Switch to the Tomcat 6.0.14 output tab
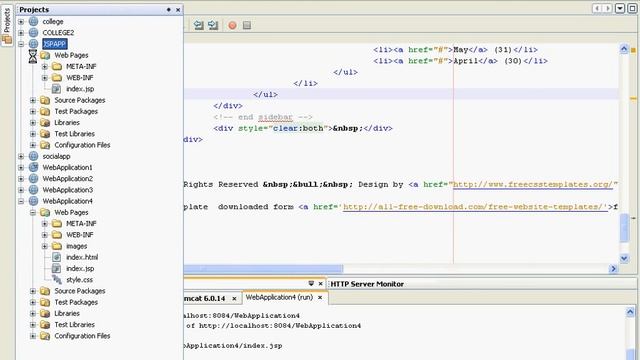 click(204, 298)
